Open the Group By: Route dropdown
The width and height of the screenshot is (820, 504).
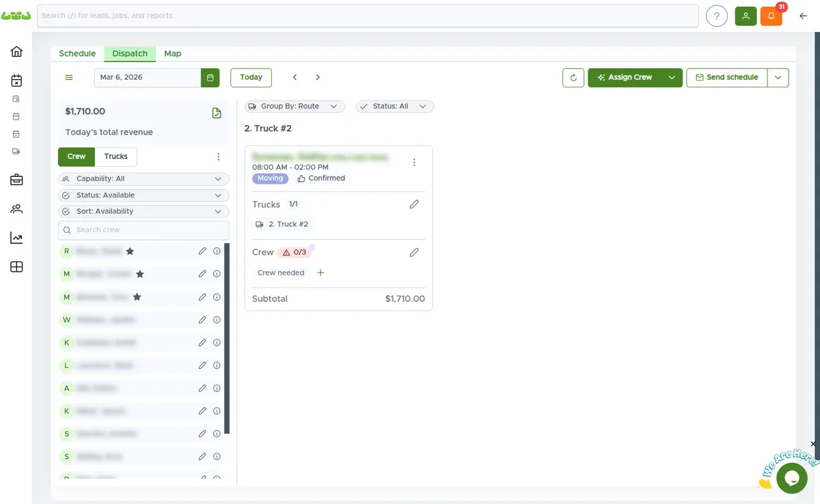294,106
